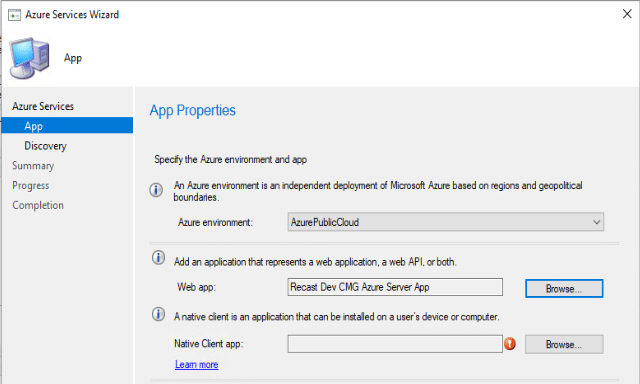Image resolution: width=640 pixels, height=384 pixels.
Task: Close the Azure Services Wizard window
Action: (x=627, y=14)
